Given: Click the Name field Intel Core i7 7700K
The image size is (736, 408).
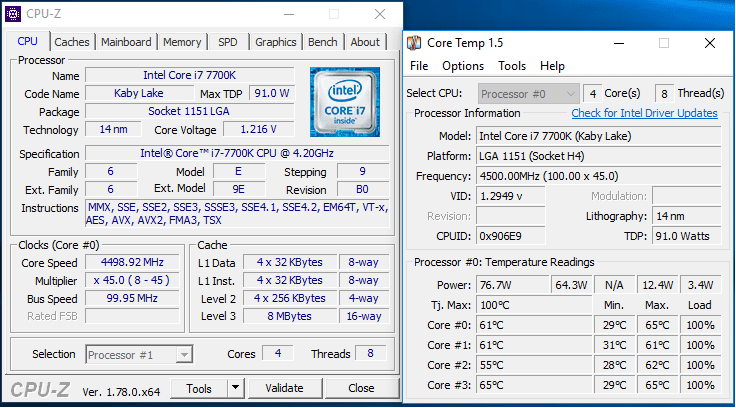Looking at the screenshot, I should (190, 75).
